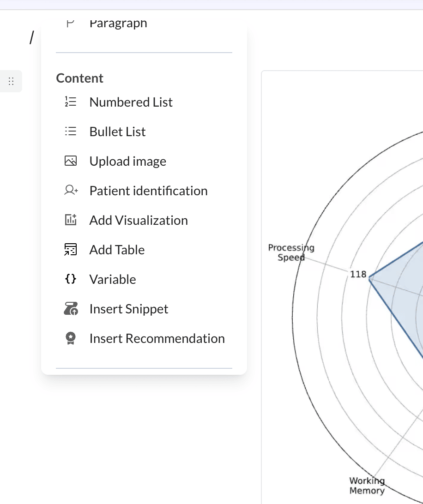Click the Processing Speed axis label
Screen dimensions: 423x504
pos(291,252)
